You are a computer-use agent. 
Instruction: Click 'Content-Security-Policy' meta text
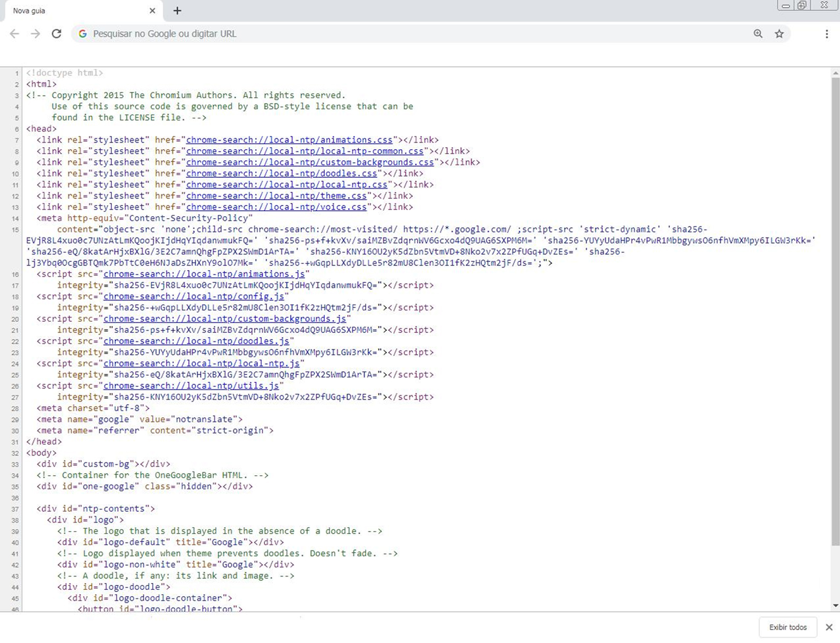(x=188, y=218)
